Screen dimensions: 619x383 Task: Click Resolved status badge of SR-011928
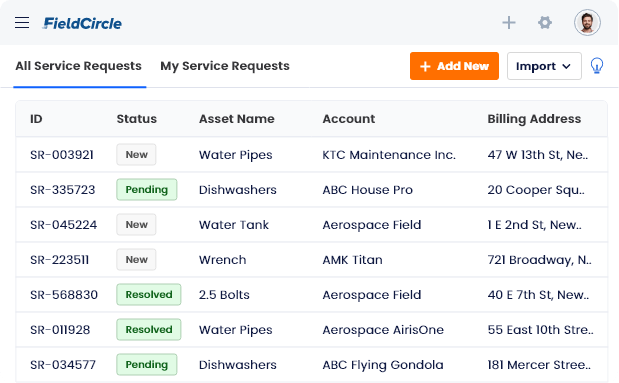coord(148,329)
